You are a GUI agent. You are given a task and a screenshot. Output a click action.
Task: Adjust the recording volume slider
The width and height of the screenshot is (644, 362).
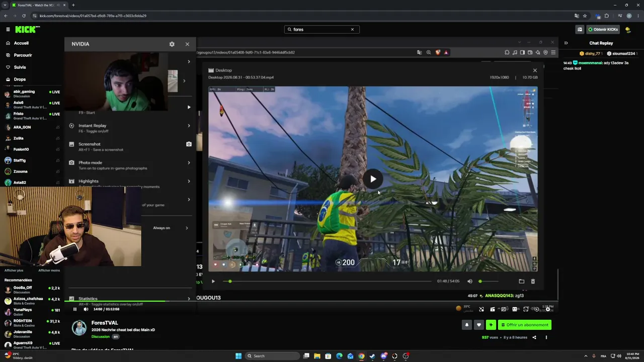[489, 282]
